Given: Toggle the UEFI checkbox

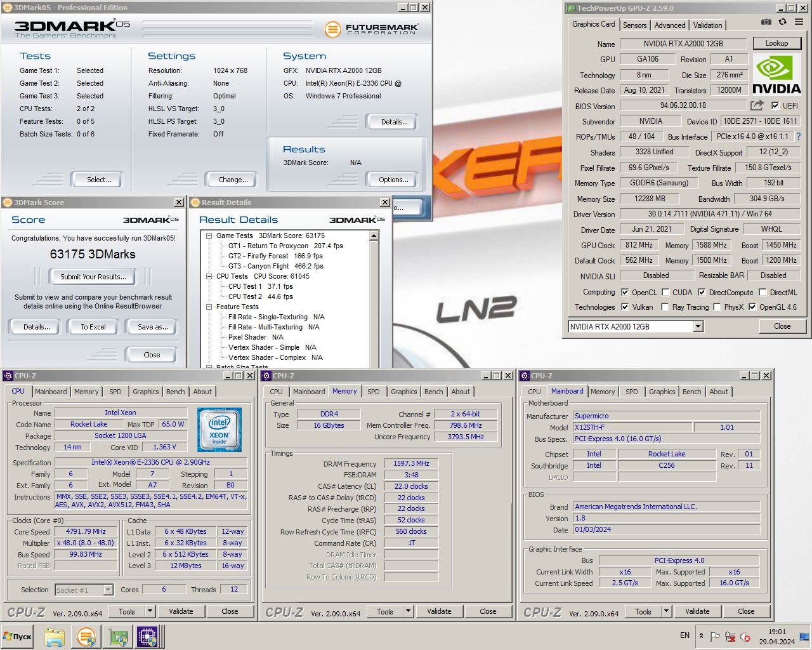Looking at the screenshot, I should coord(775,105).
